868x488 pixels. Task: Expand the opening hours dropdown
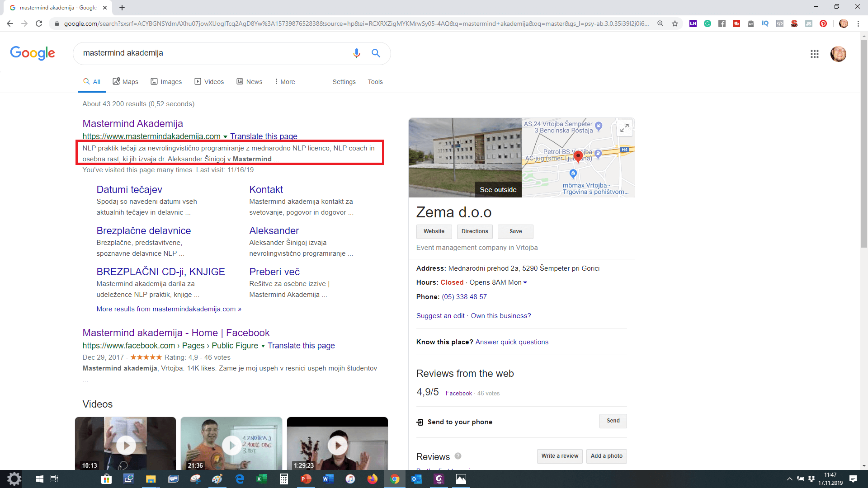[525, 282]
